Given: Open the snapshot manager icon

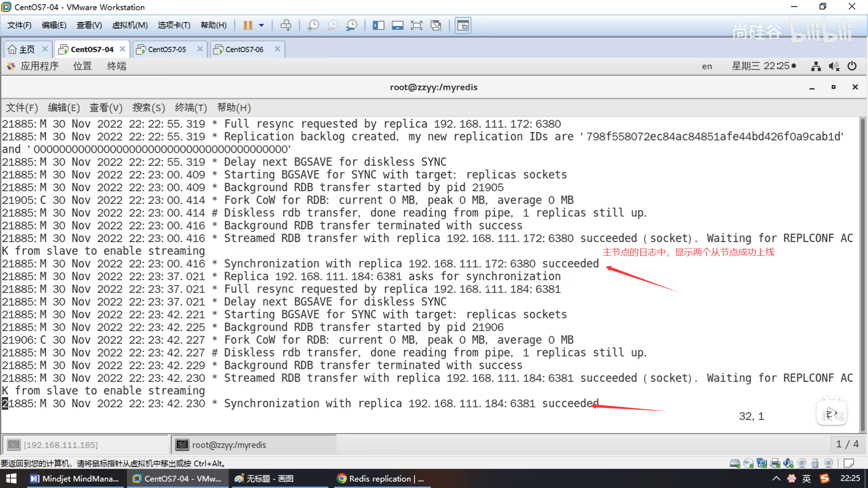Looking at the screenshot, I should 351,25.
